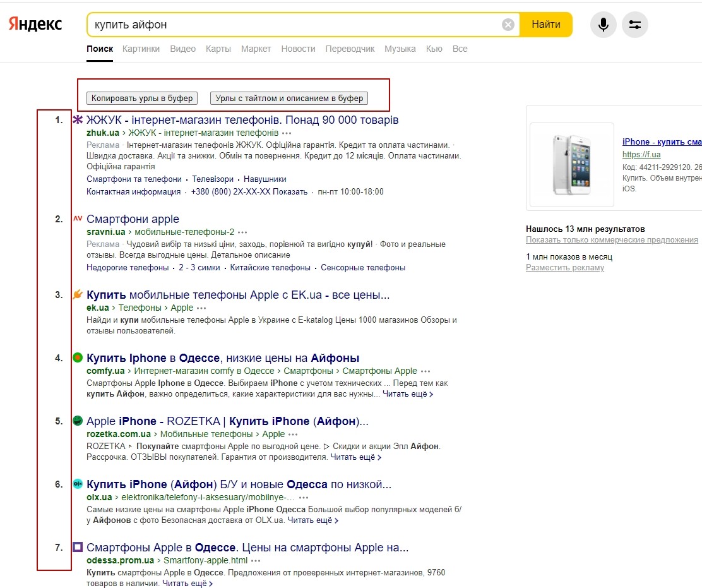702x588 pixels.
Task: Open the 'Apple iPhone - ROZETKA' result title
Action: pyautogui.click(x=227, y=421)
